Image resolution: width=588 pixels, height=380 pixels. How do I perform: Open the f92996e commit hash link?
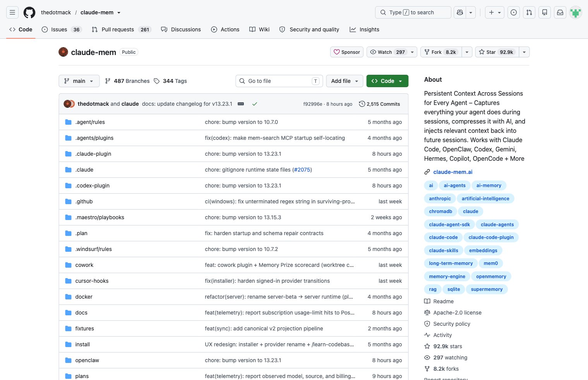[x=313, y=104]
